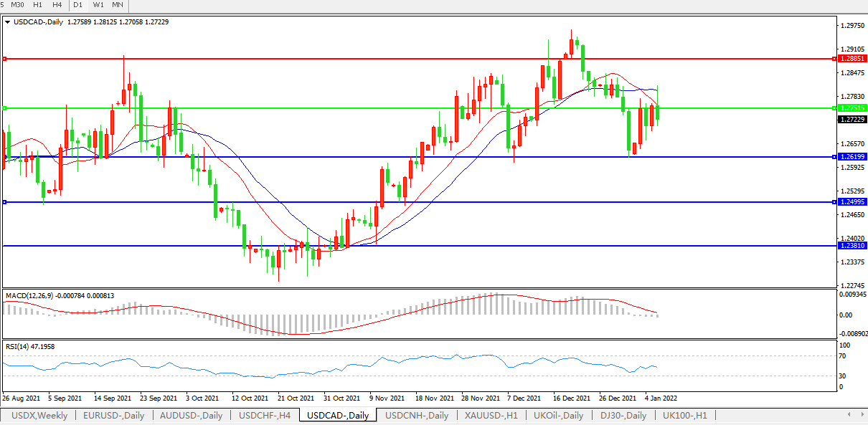The width and height of the screenshot is (868, 425).
Task: Select the H1 timeframe button
Action: (x=38, y=5)
